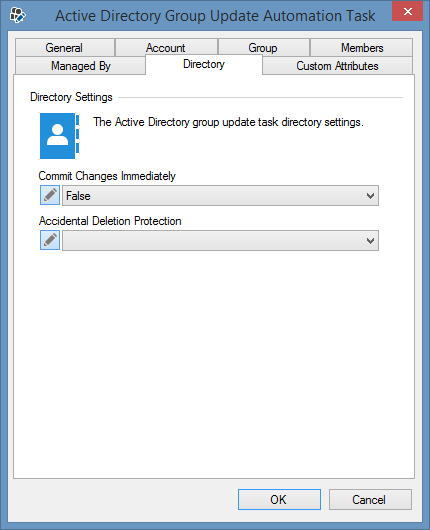The height and width of the screenshot is (530, 430).
Task: Click pencil icon beside Commit Changes Immediately
Action: click(x=50, y=195)
